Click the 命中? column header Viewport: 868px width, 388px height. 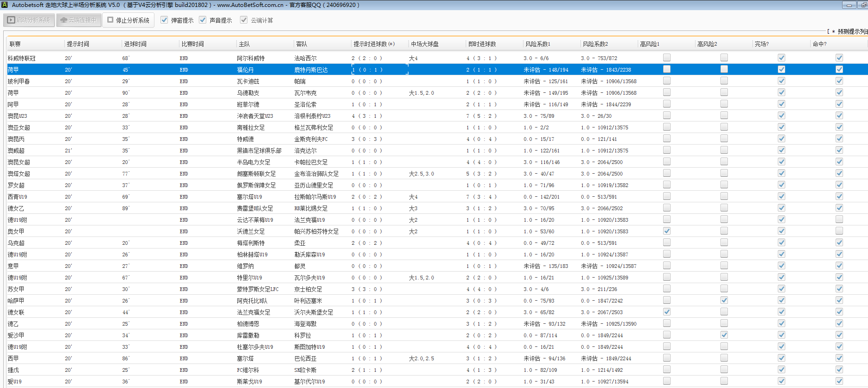click(819, 44)
